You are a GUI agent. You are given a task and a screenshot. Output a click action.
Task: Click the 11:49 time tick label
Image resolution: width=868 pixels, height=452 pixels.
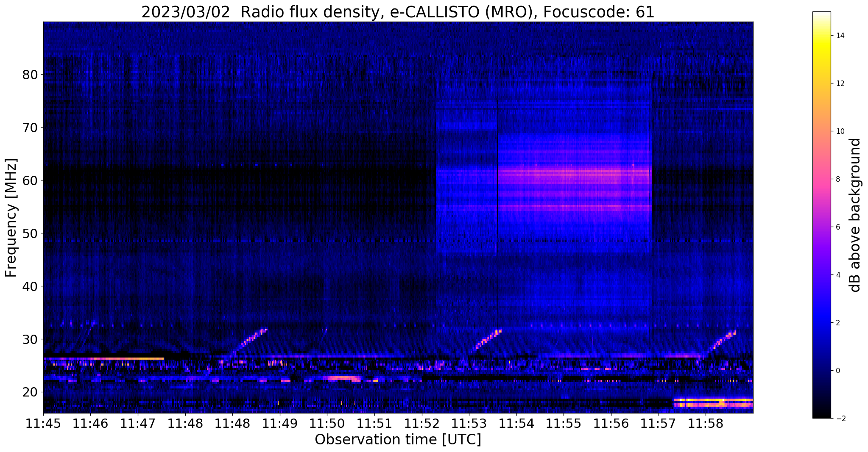coord(279,424)
